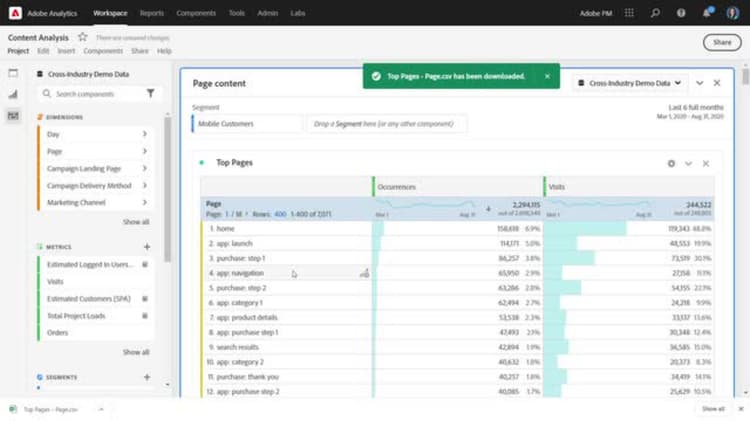Select the Mobile Customers segment chip

point(247,123)
